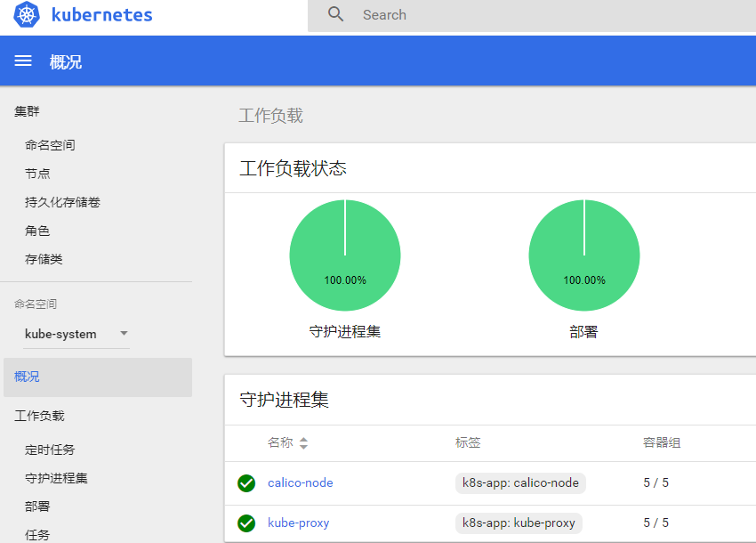Open 持久化存储卷 in the sidebar
Viewport: 756px width, 543px height.
coord(62,202)
